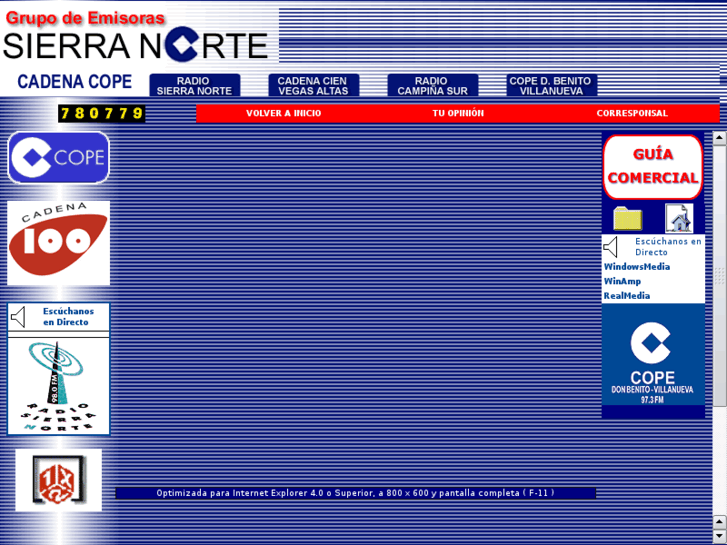Click the scrollbar up arrow
The image size is (727, 545).
719,138
